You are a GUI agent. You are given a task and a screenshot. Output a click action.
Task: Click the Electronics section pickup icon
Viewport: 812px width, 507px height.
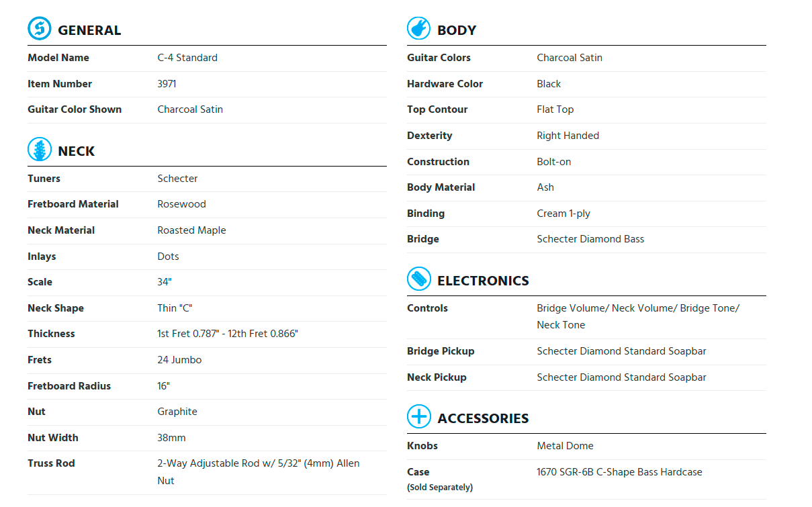(419, 279)
